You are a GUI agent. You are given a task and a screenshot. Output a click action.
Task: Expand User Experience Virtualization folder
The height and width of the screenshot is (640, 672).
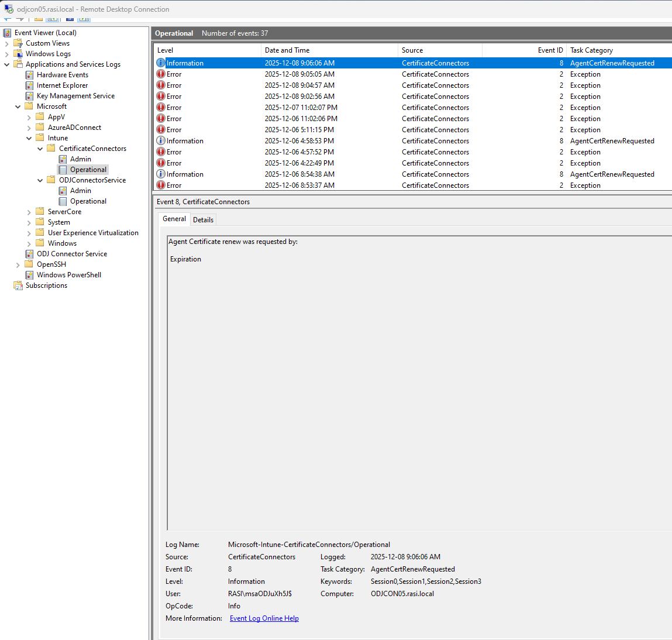click(29, 233)
